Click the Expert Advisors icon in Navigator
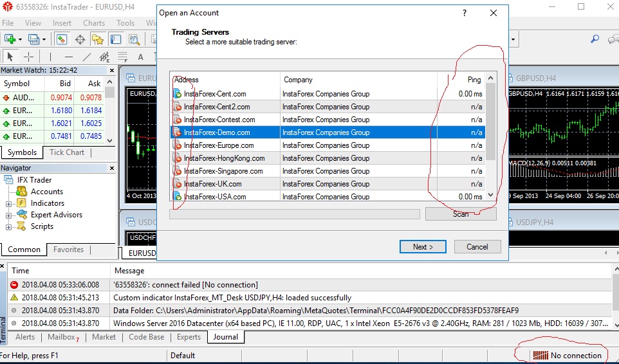Viewport: 619px width, 364px height. point(22,215)
